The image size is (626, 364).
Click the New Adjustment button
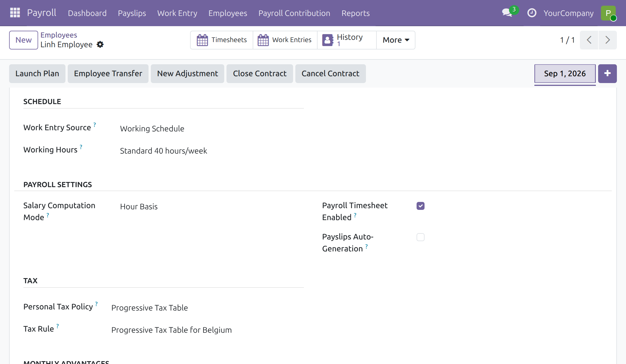[x=188, y=74]
